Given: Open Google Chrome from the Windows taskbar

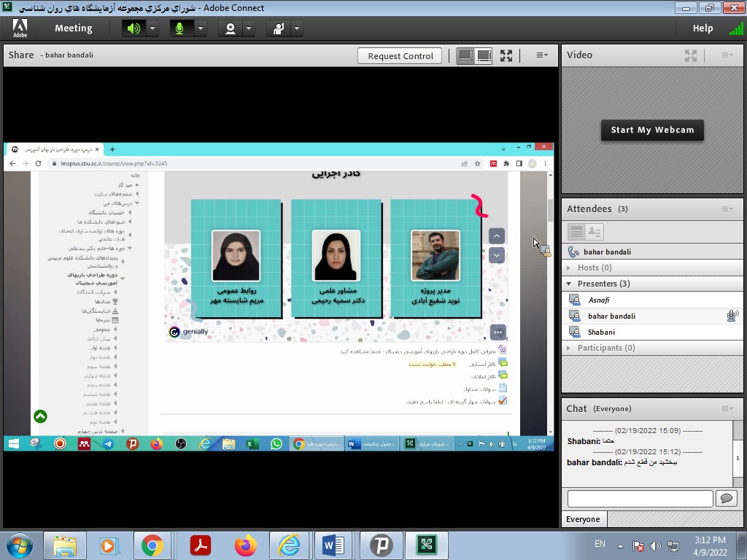Looking at the screenshot, I should tap(152, 545).
